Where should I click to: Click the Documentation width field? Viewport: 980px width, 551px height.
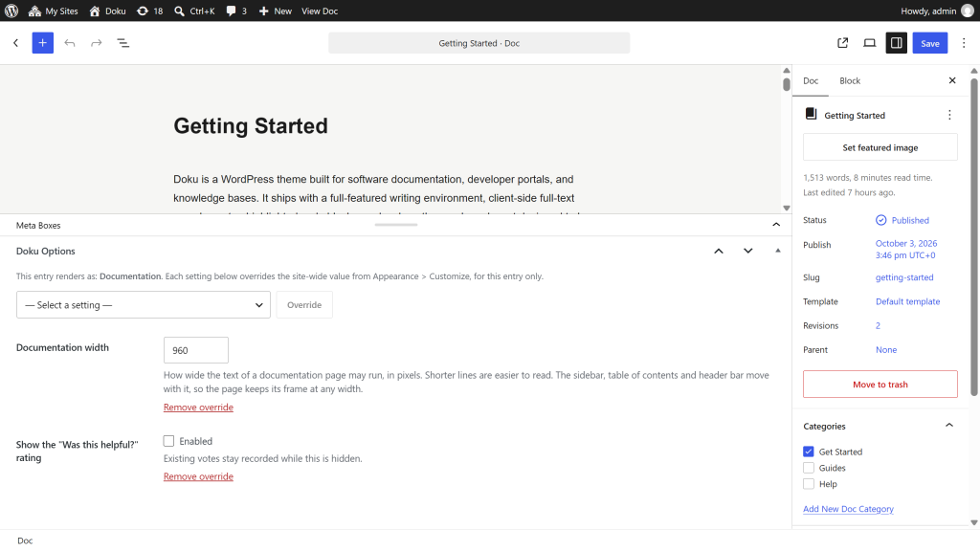pos(195,350)
